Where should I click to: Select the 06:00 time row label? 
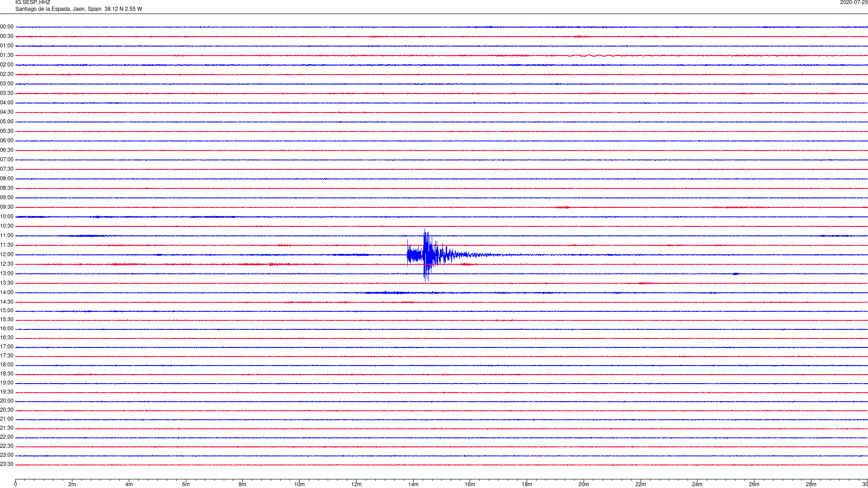[7, 141]
